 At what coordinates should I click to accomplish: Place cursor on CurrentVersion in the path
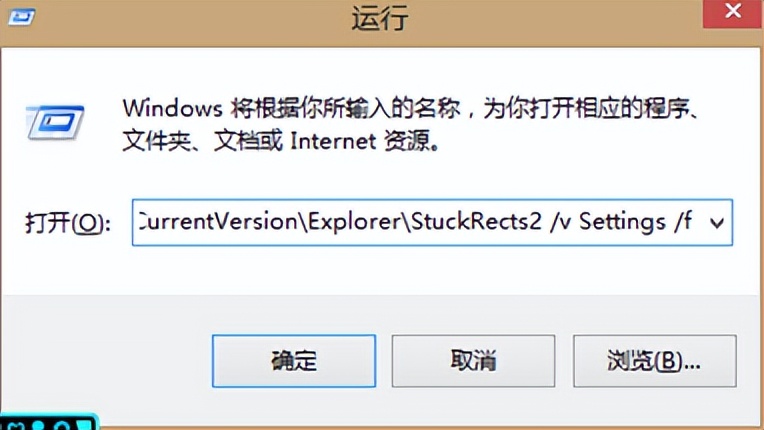217,222
